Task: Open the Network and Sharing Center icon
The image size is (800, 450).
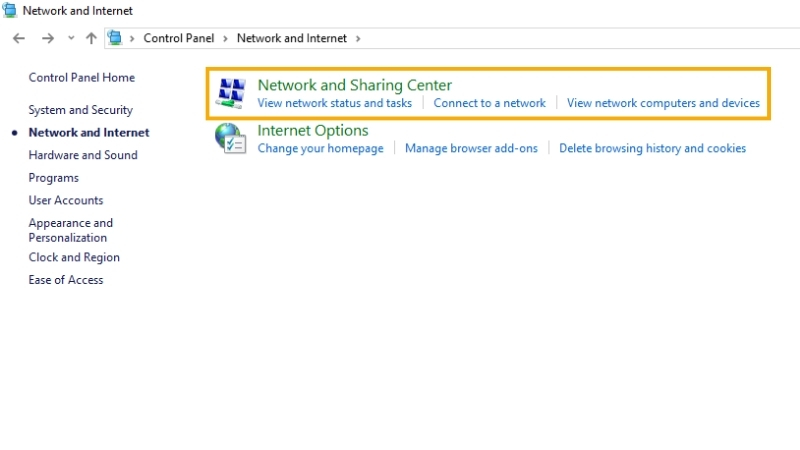Action: (x=231, y=93)
